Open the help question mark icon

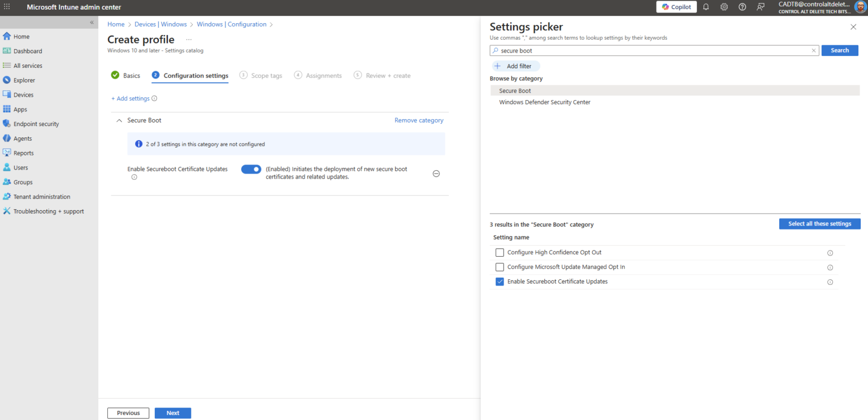point(743,7)
